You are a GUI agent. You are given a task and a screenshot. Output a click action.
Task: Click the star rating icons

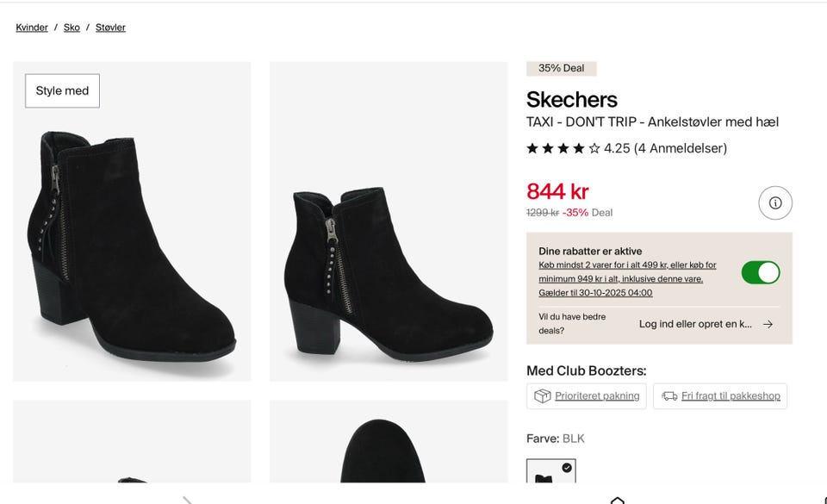(x=563, y=148)
